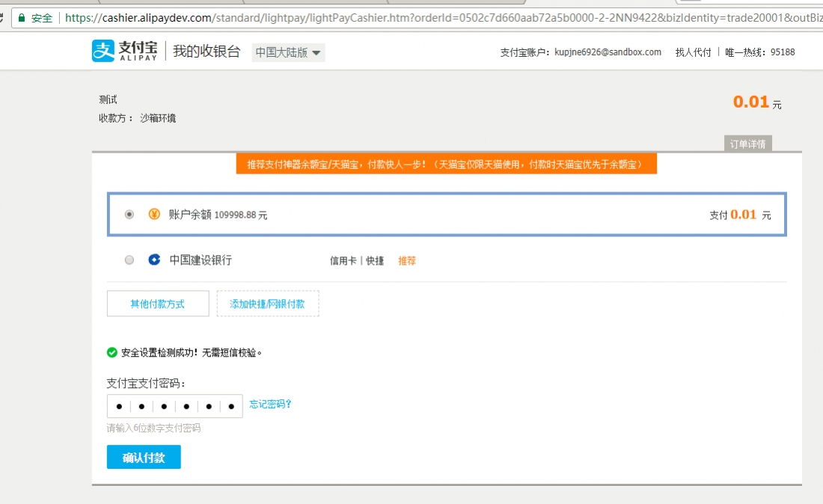Click the orange promotional banner about 余额宝
Screen dimensions: 823x504
pos(446,165)
